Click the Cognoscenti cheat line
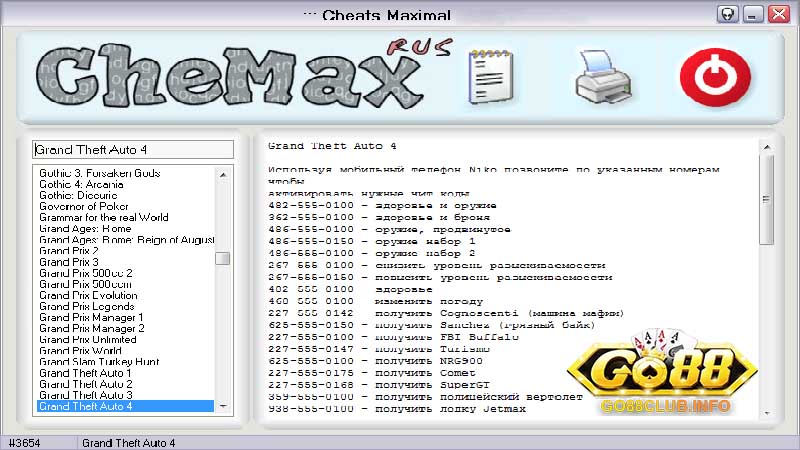Image resolution: width=800 pixels, height=450 pixels. tap(446, 313)
